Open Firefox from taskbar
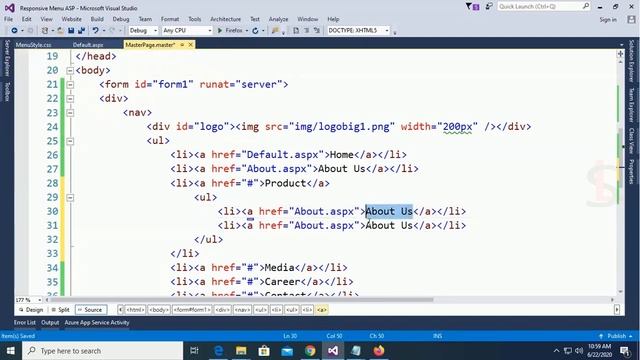This screenshot has width=640, height=360. (x=379, y=351)
